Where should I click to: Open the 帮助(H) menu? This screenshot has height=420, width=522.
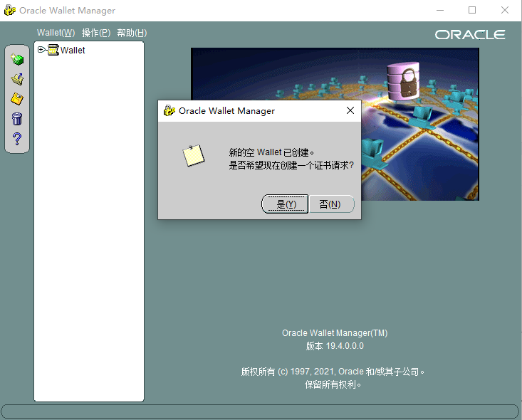132,33
